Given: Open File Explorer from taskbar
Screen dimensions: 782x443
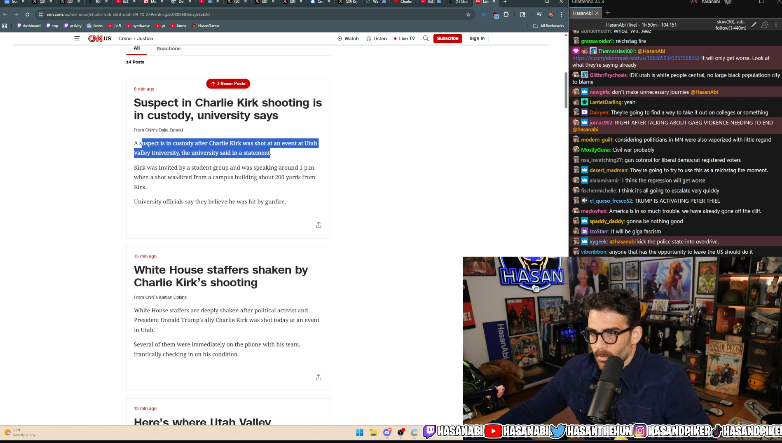Looking at the screenshot, I should point(373,433).
